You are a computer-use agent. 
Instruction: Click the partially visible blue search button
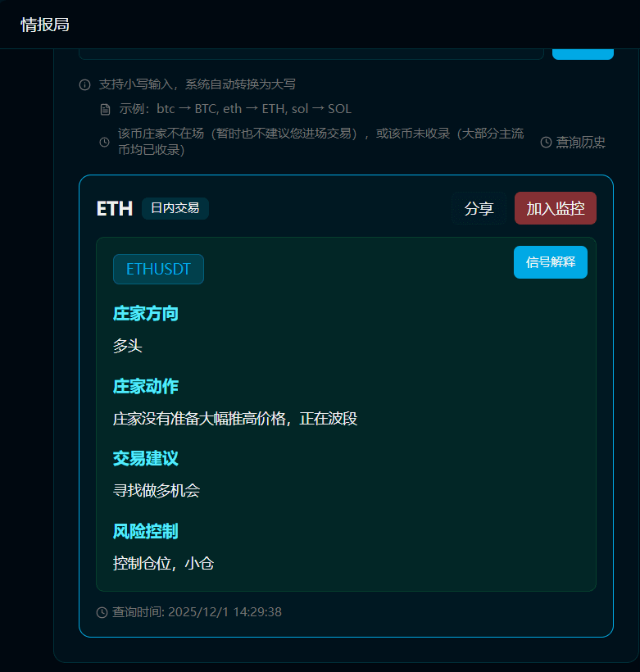[583, 54]
